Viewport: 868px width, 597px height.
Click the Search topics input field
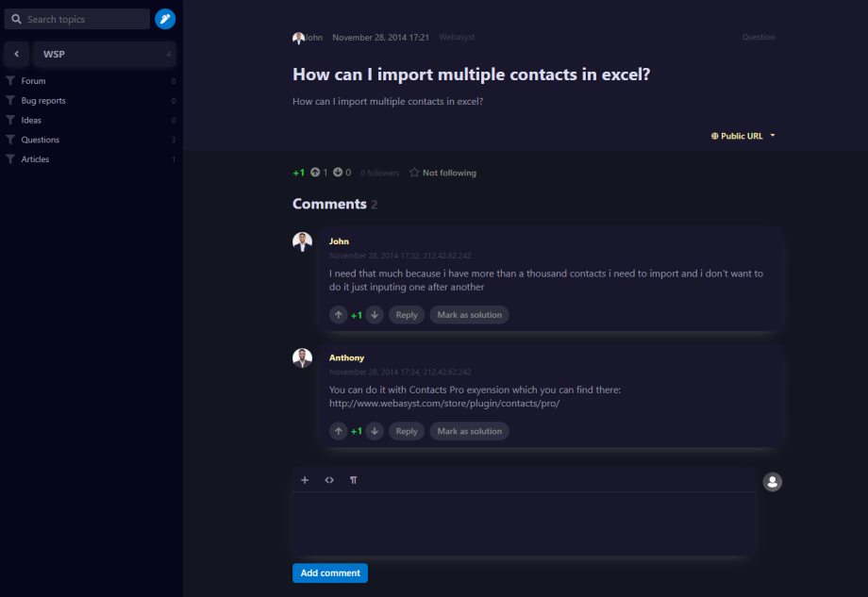coord(83,19)
